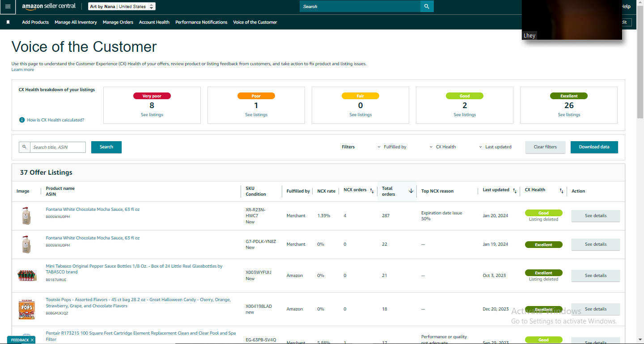Sort by Last updated column arrows
Viewport: 644px width, 344px height.
(x=515, y=191)
